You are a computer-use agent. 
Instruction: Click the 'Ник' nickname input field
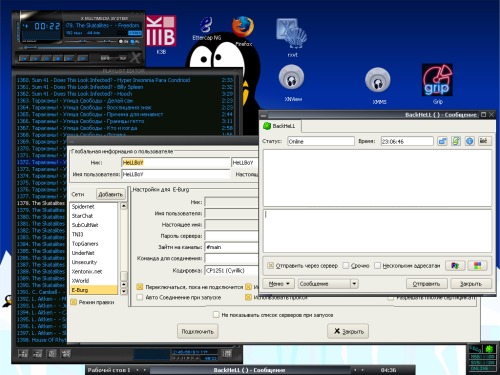point(176,163)
